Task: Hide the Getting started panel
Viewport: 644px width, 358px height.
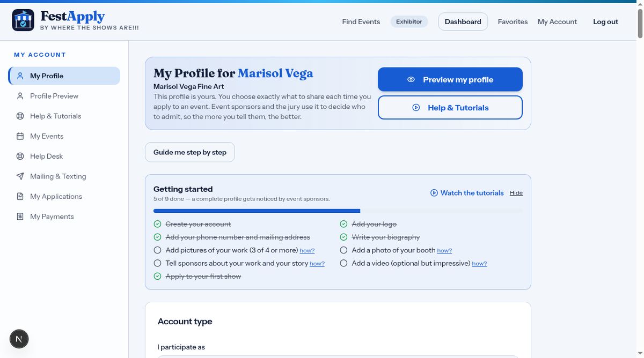Action: 516,193
